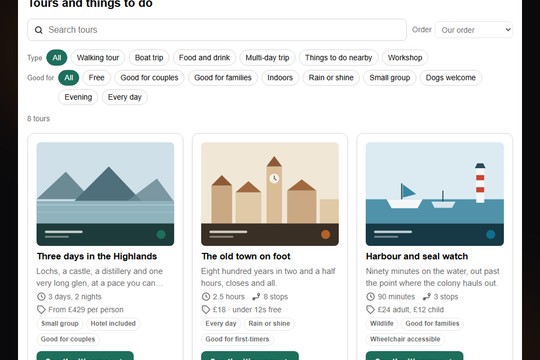This screenshot has height=360, width=540.
Task: Click the route icon beside 3 stops
Action: pyautogui.click(x=427, y=297)
